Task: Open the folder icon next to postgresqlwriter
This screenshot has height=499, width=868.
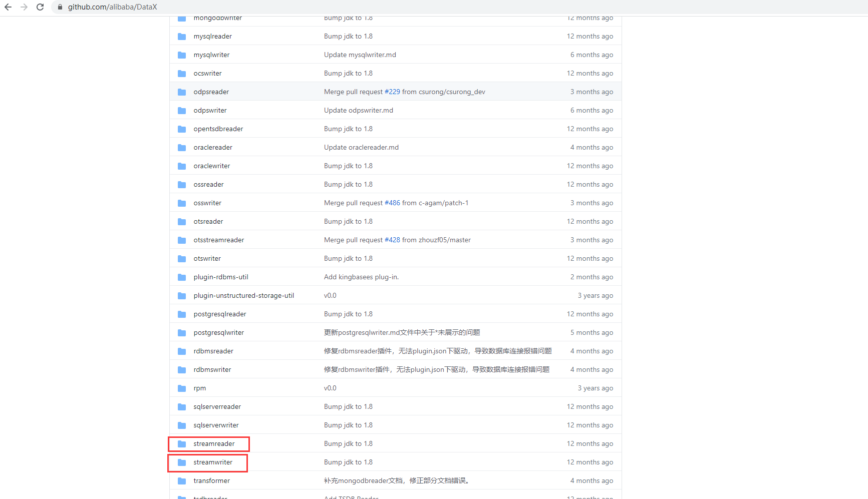Action: click(x=182, y=333)
